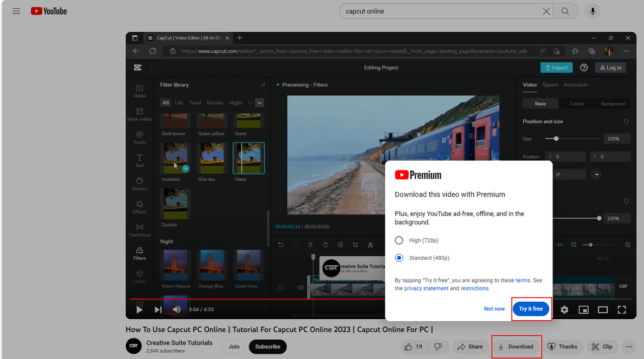
Task: Select High (720p) download quality
Action: point(399,240)
